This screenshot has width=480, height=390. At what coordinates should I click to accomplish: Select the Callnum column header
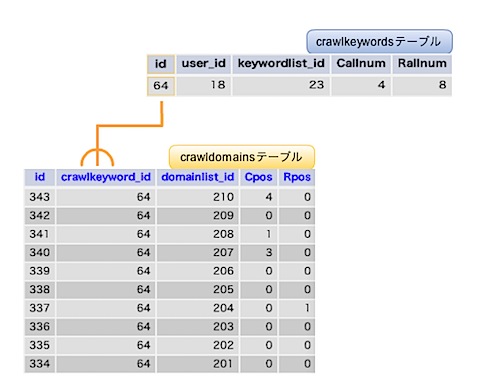pos(361,64)
